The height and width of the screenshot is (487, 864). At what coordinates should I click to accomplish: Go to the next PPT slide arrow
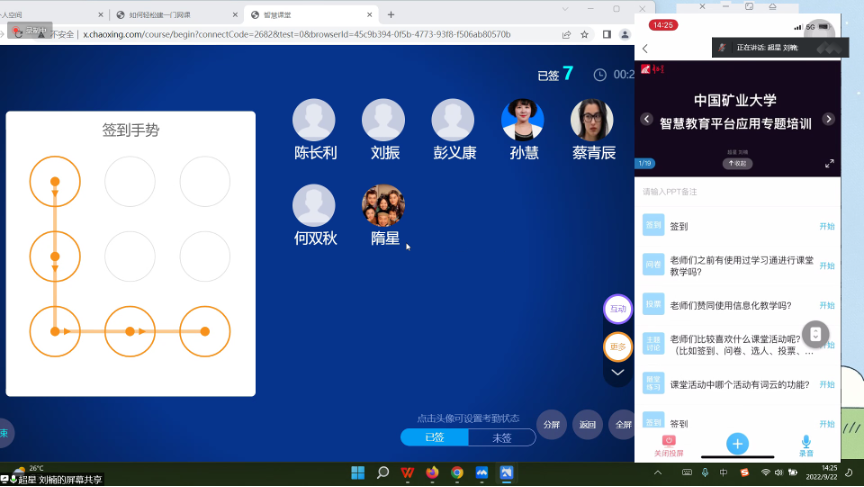(828, 119)
